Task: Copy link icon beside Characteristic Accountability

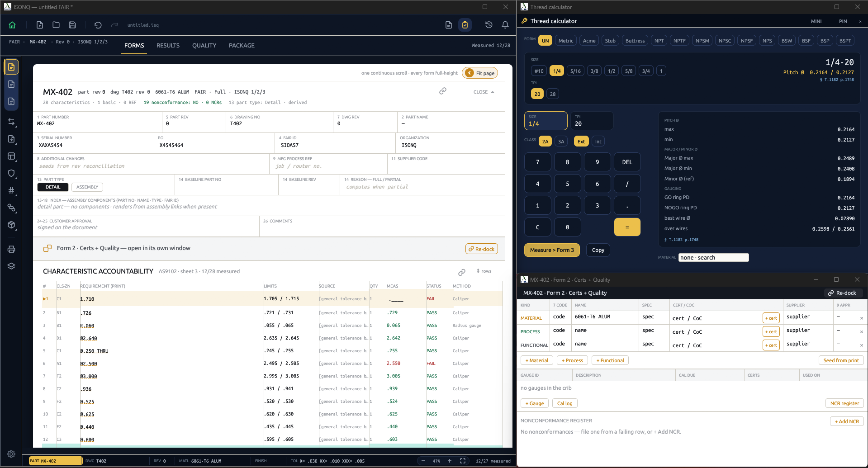Action: tap(462, 272)
